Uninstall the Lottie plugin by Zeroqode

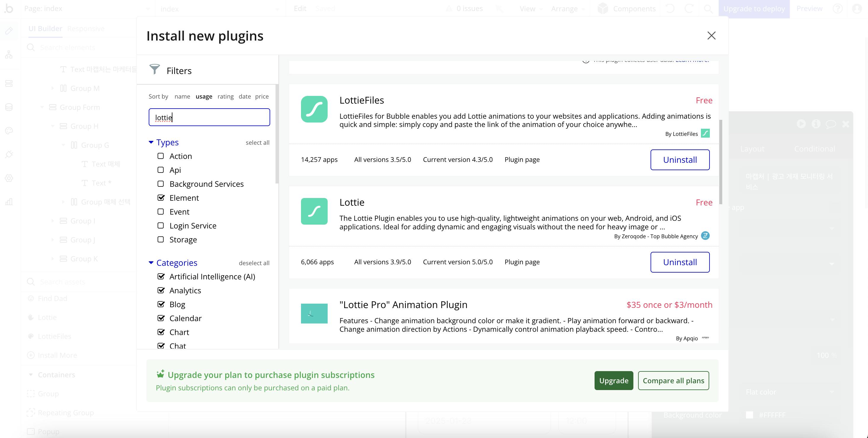[680, 262]
